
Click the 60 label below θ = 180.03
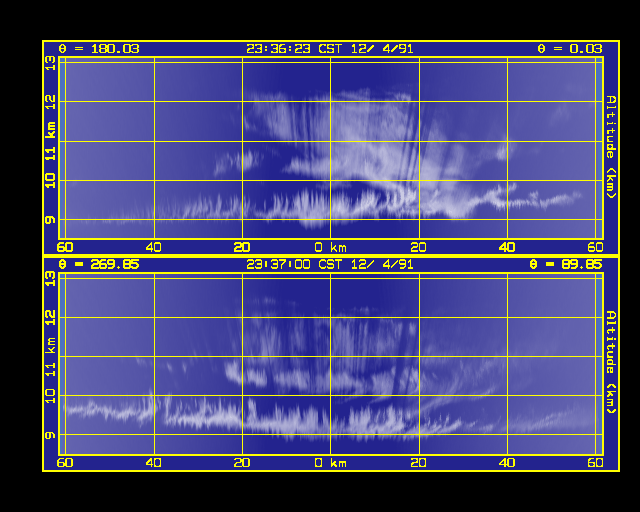point(65,247)
